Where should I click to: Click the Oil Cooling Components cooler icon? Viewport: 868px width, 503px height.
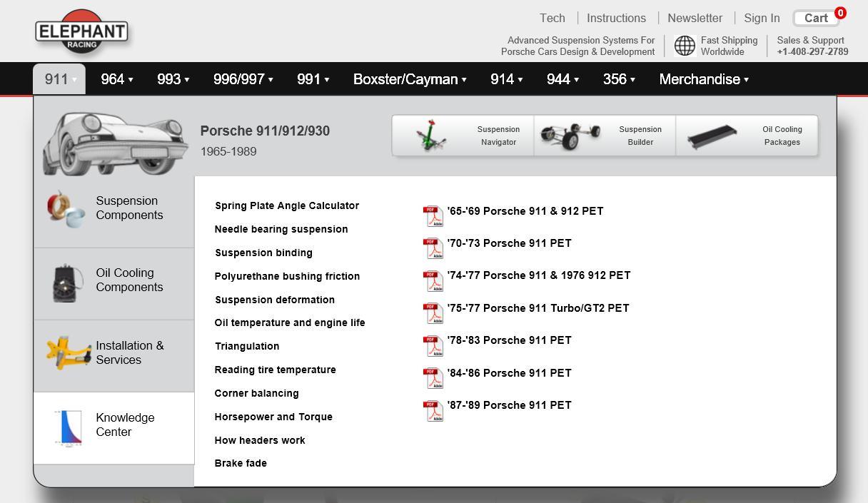click(x=69, y=283)
